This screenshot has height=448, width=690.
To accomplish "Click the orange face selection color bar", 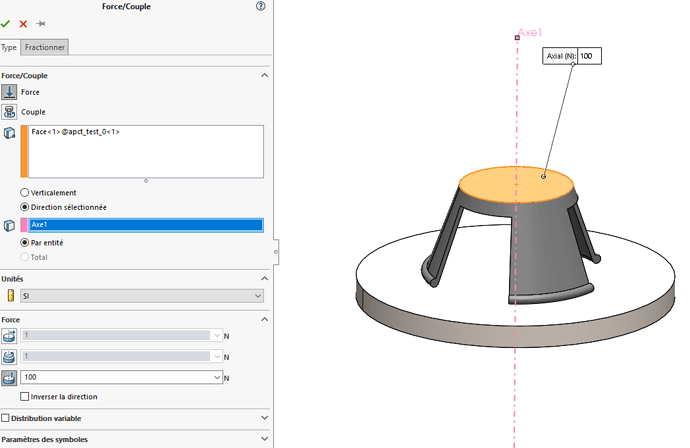I will tap(24, 151).
